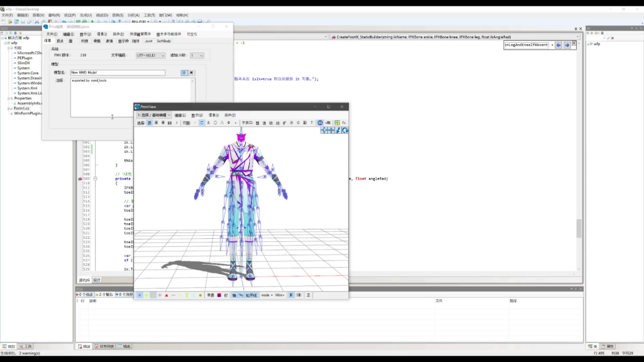Select 英 (English) language button beside model name

tap(191, 73)
